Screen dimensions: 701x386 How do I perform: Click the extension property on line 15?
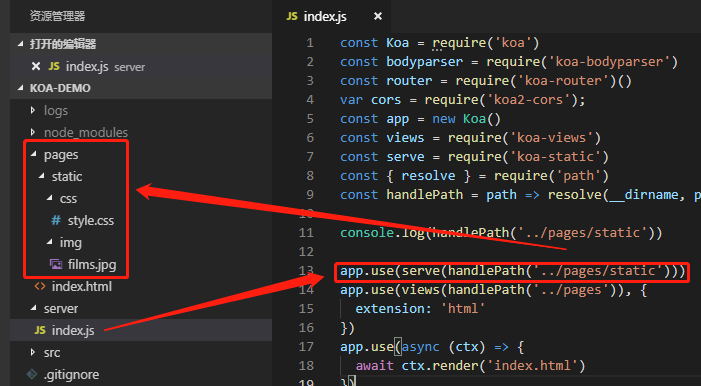390,309
